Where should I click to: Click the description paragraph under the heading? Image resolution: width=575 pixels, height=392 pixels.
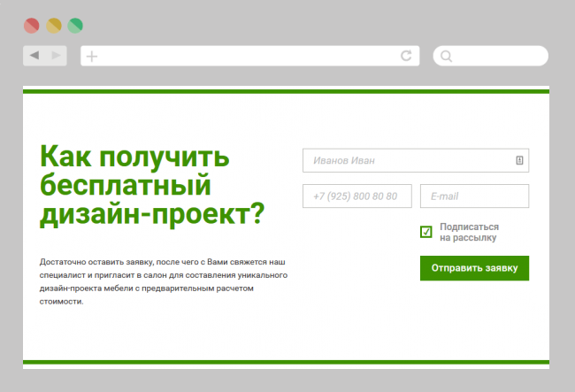point(164,281)
